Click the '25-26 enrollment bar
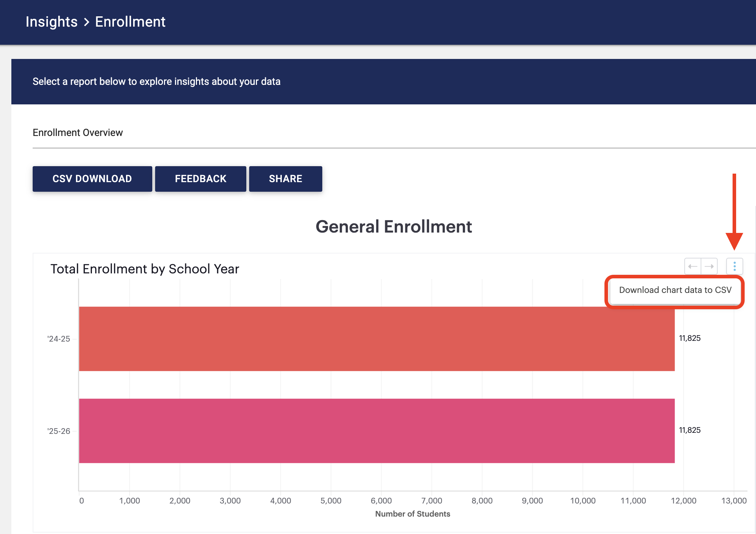This screenshot has width=756, height=534. click(376, 431)
